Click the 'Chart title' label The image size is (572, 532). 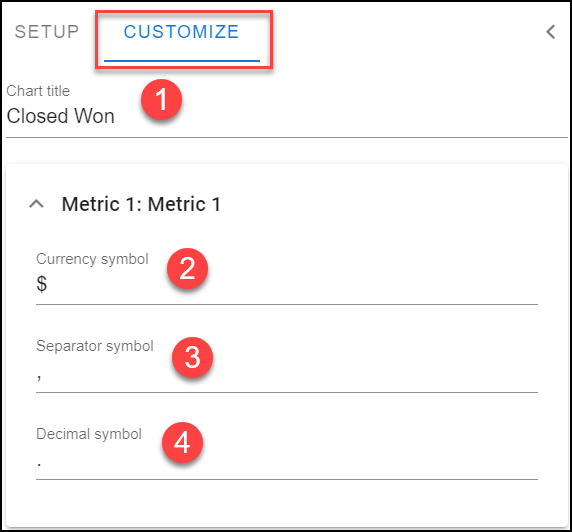[38, 91]
